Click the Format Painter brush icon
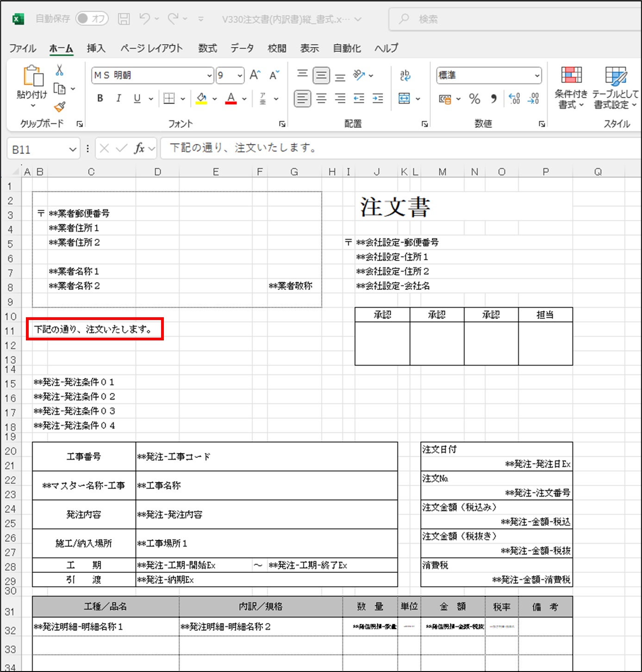This screenshot has height=672, width=642. [x=60, y=107]
